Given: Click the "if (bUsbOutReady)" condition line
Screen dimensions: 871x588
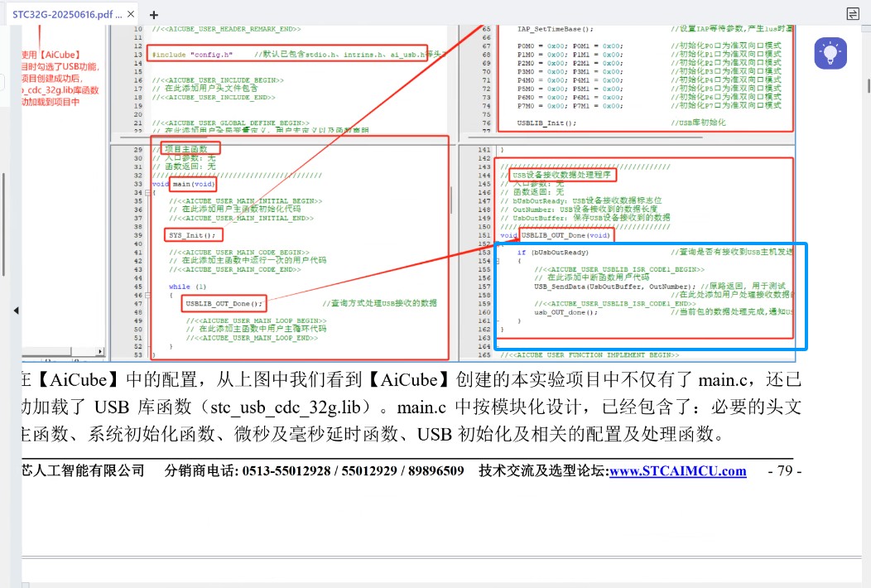Looking at the screenshot, I should coord(552,253).
